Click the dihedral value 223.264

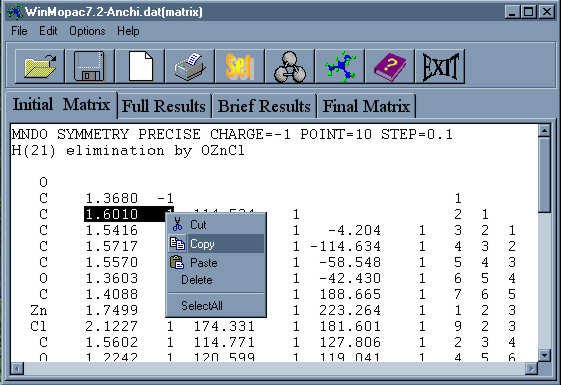[x=350, y=310]
